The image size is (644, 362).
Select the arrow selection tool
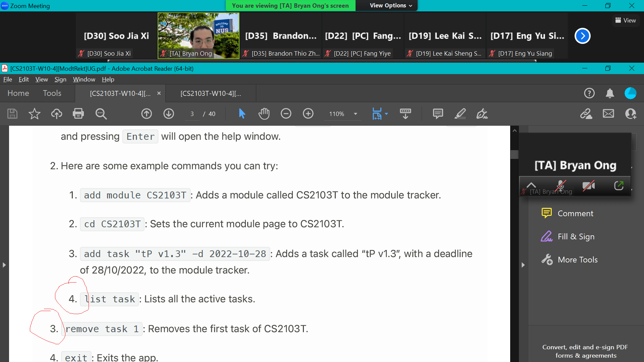coord(242,114)
